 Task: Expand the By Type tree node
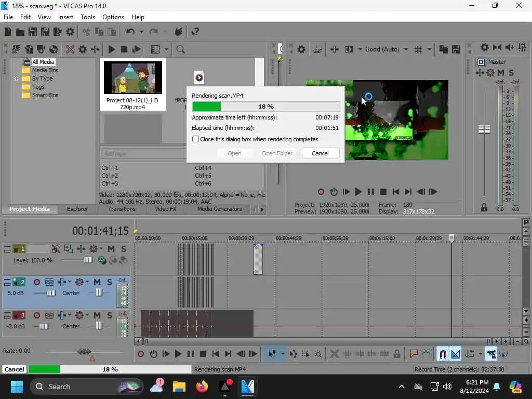(x=16, y=79)
